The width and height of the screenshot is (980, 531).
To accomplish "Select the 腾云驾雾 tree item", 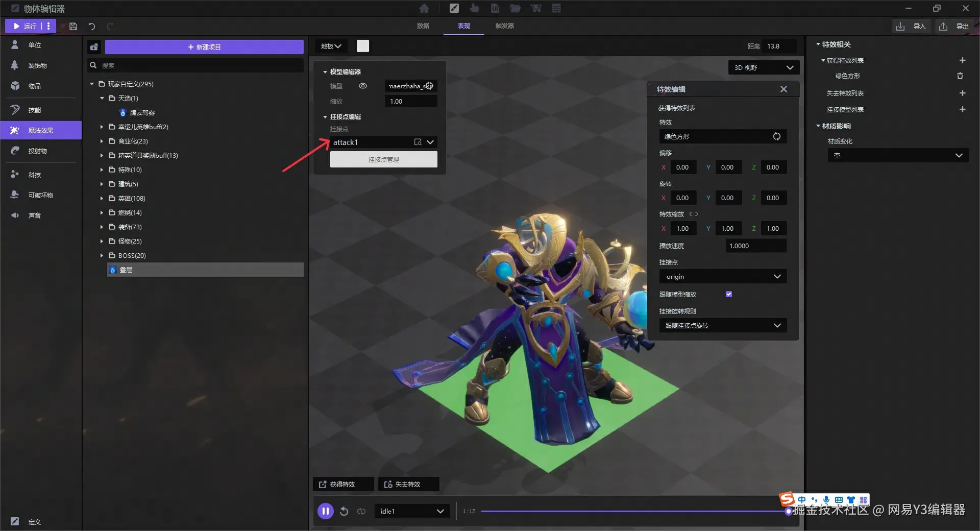I will [x=142, y=112].
